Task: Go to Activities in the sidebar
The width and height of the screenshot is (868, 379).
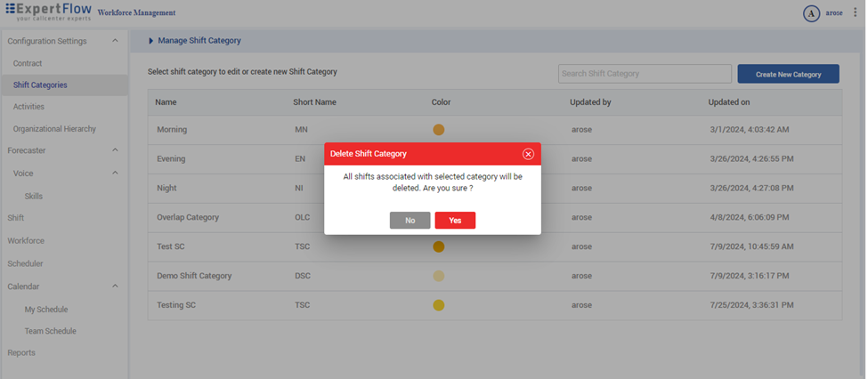Action: coord(28,107)
